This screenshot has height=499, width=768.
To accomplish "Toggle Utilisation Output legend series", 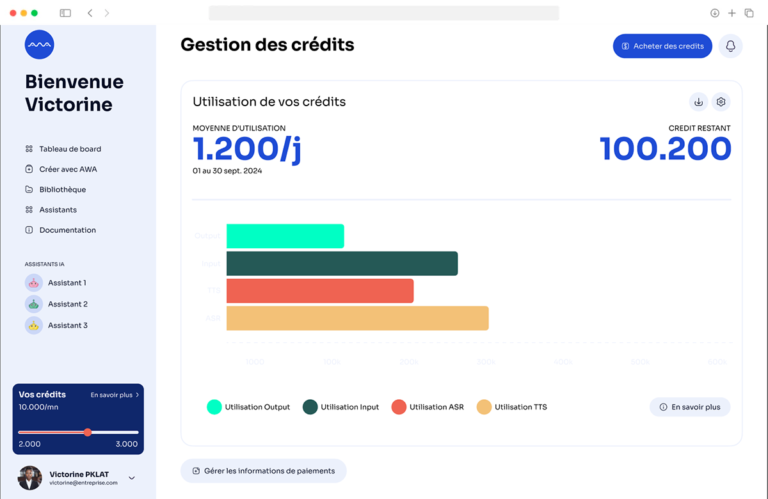I will 248,407.
